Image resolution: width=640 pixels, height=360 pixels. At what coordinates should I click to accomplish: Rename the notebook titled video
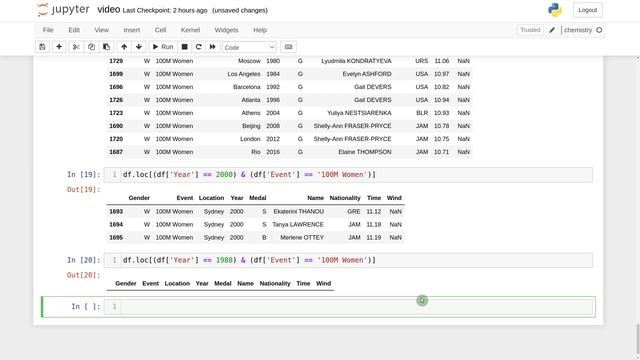pos(109,9)
